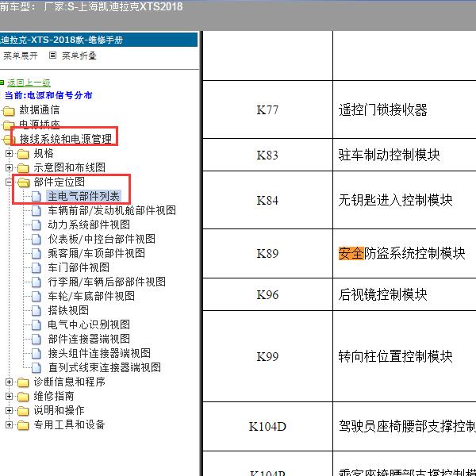Click the 规格 folder icon

(23, 154)
